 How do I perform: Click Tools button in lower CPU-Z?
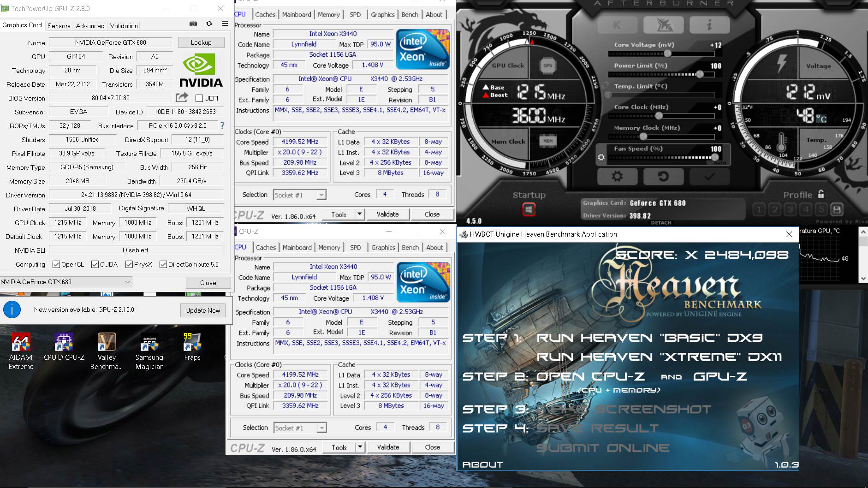pyautogui.click(x=339, y=447)
